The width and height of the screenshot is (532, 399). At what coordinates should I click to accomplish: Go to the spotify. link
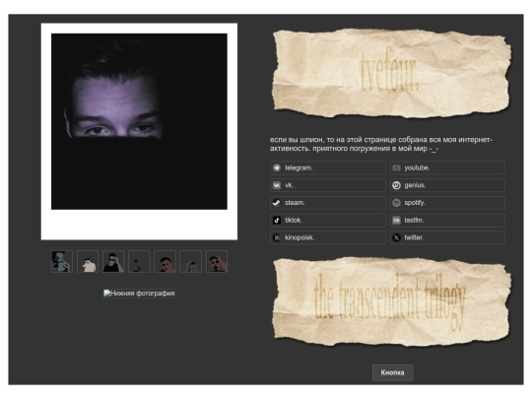pos(447,203)
